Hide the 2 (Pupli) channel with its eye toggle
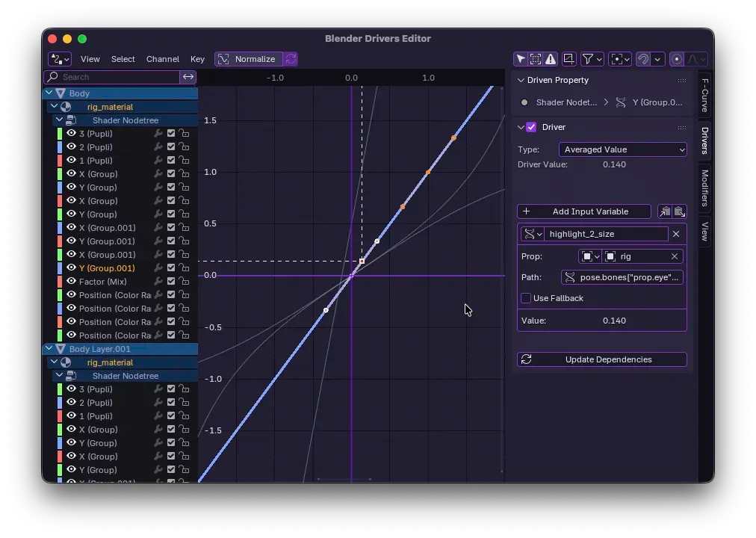Image resolution: width=756 pixels, height=538 pixels. click(x=72, y=146)
